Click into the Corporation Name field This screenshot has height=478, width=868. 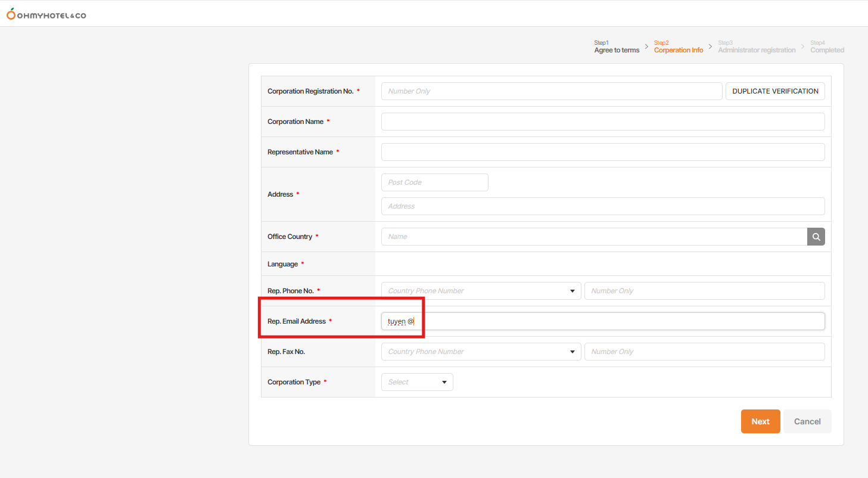603,122
